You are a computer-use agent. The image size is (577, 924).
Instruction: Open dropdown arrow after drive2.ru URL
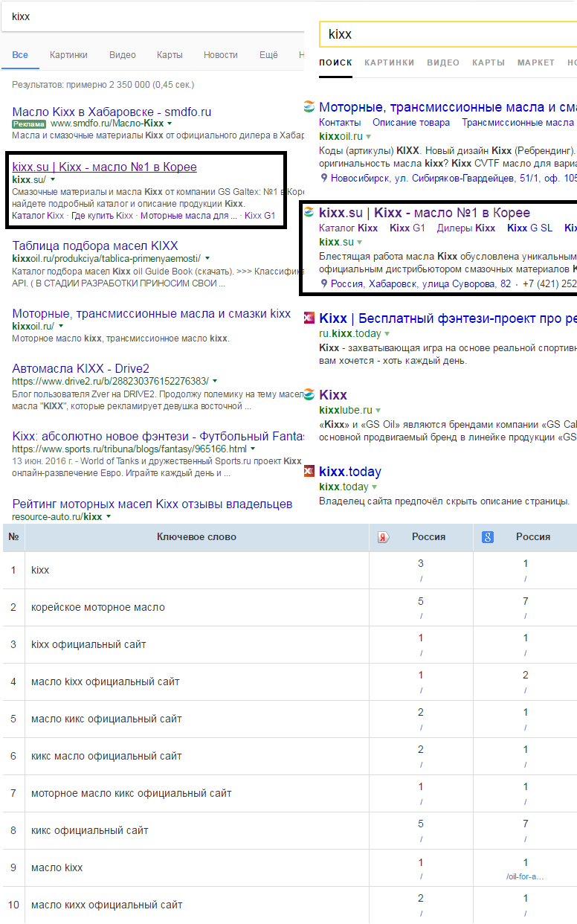click(216, 381)
